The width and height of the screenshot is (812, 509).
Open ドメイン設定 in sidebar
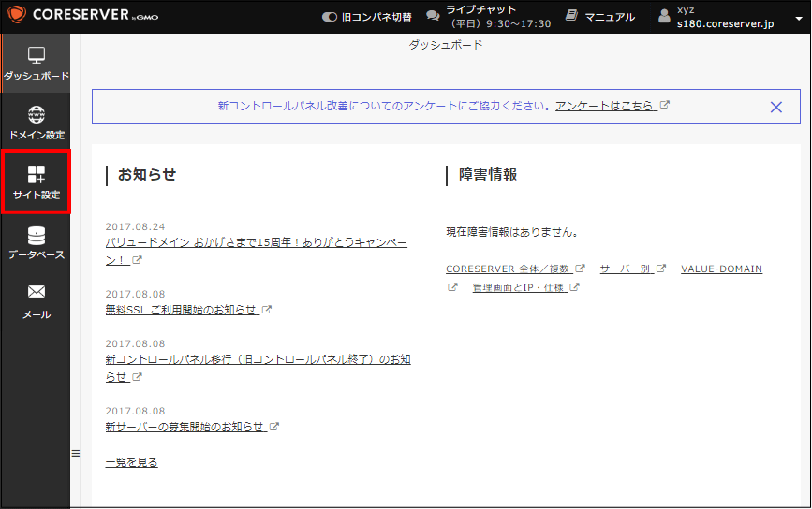click(x=36, y=124)
